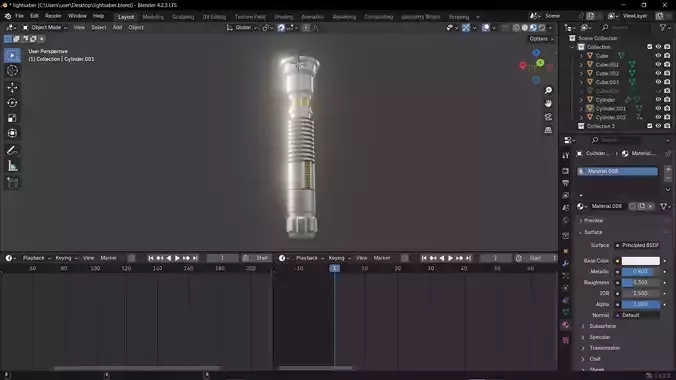This screenshot has height=380, width=676.
Task: Open the Object Data properties tab
Action: pos(566,312)
